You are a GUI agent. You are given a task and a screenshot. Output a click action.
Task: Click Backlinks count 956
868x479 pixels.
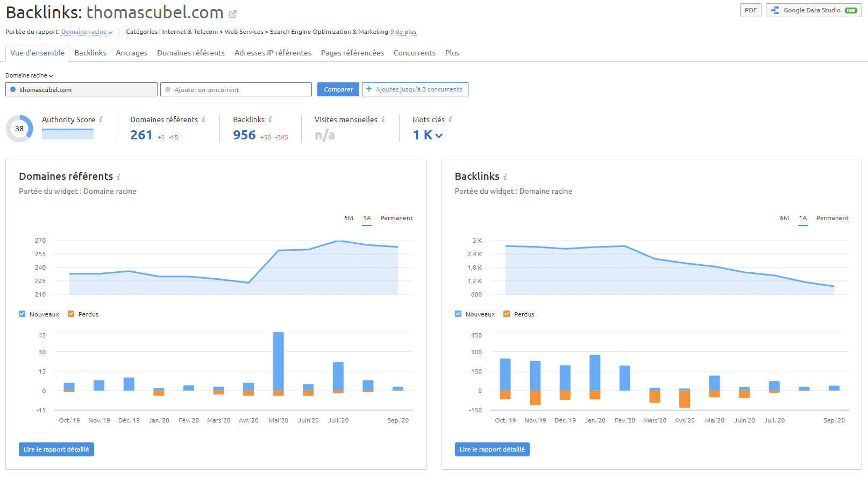click(x=244, y=135)
